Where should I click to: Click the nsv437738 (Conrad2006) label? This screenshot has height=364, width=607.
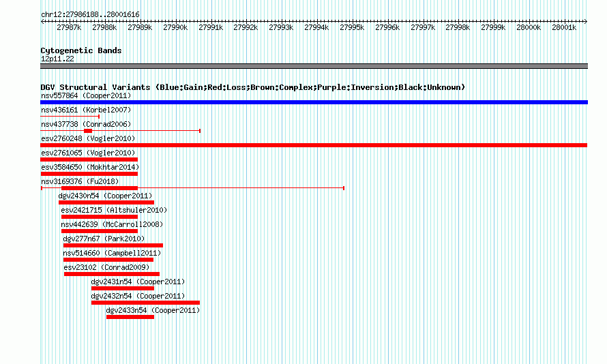click(x=86, y=124)
